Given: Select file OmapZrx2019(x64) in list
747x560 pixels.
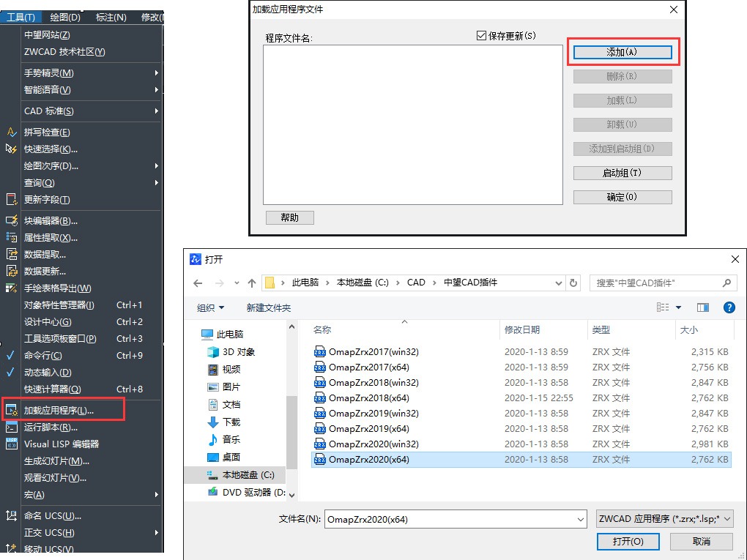Looking at the screenshot, I should pos(368,429).
